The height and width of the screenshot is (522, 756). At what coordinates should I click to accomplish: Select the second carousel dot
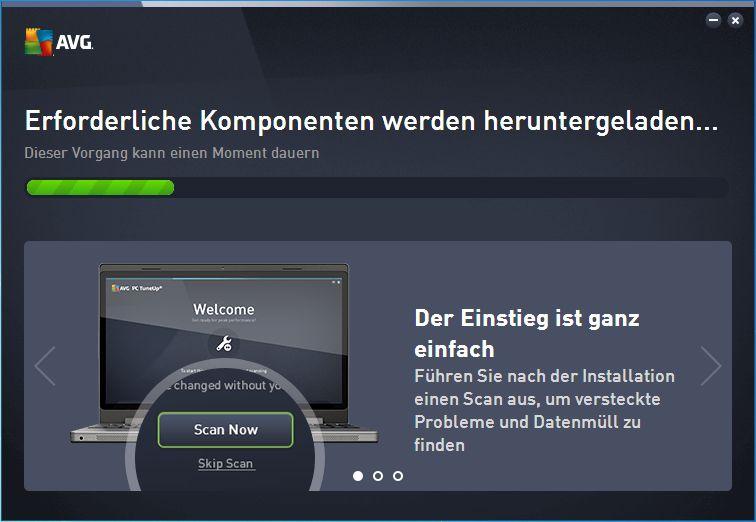point(378,476)
